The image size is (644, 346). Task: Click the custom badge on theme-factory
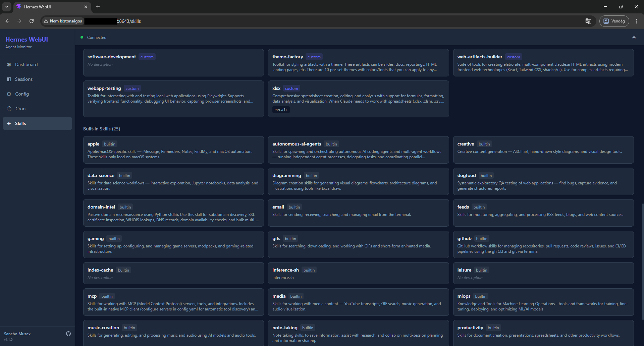[314, 57]
